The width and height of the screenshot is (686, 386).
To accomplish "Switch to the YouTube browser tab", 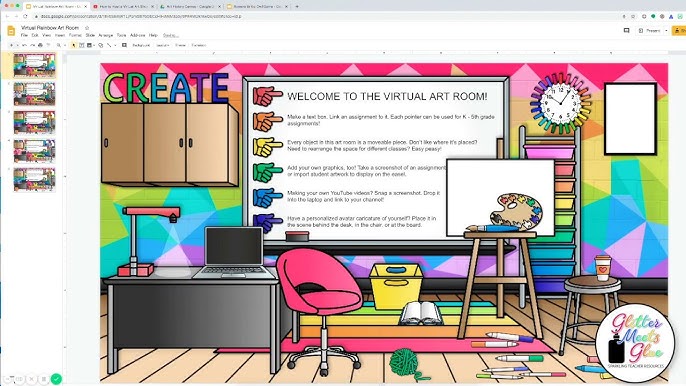I will 123,7.
